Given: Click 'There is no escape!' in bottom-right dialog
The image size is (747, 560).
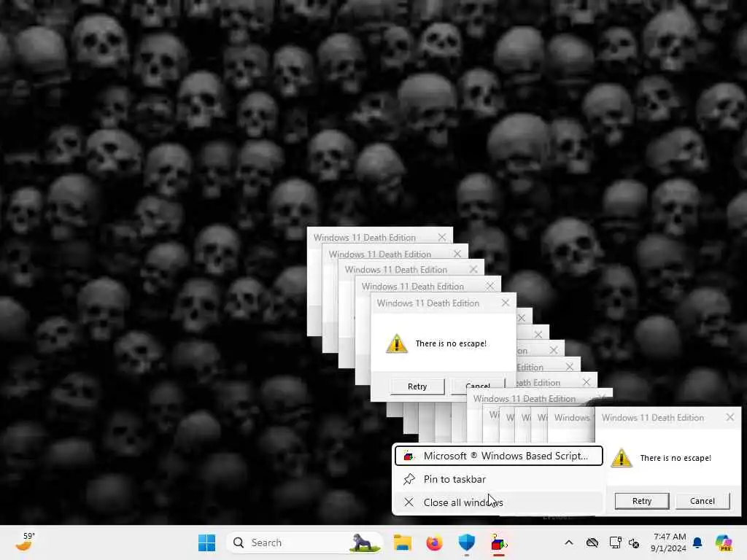Looking at the screenshot, I should click(x=676, y=458).
